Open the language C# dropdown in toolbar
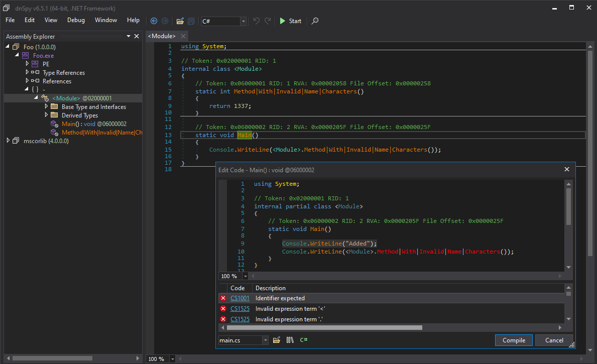 [244, 21]
